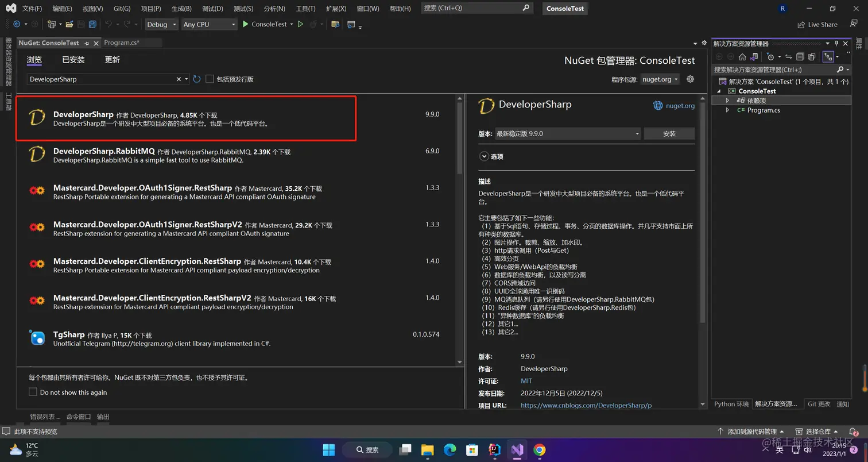Viewport: 868px width, 462px height.
Task: Open NuGet settings gear icon
Action: click(691, 79)
